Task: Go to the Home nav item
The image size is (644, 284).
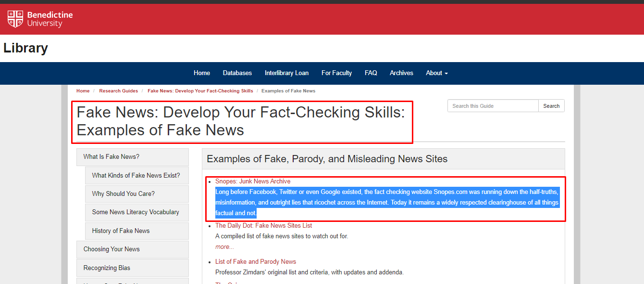Action: pyautogui.click(x=202, y=73)
